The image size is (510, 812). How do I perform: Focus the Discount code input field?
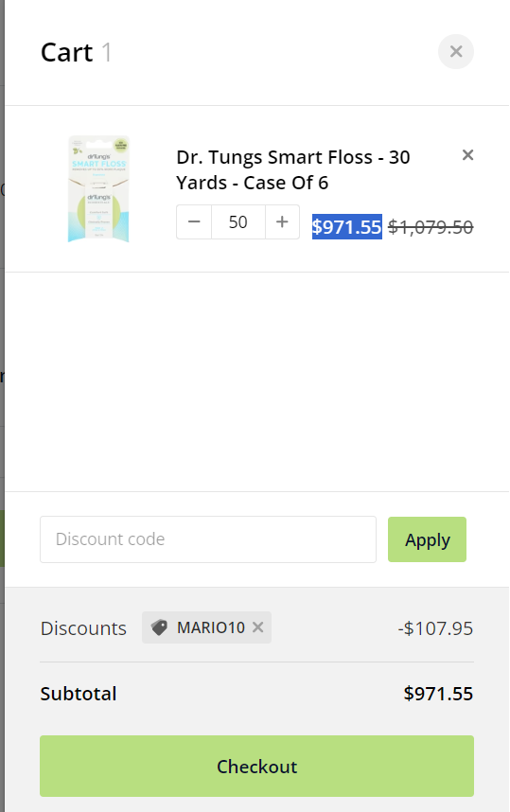pyautogui.click(x=208, y=539)
